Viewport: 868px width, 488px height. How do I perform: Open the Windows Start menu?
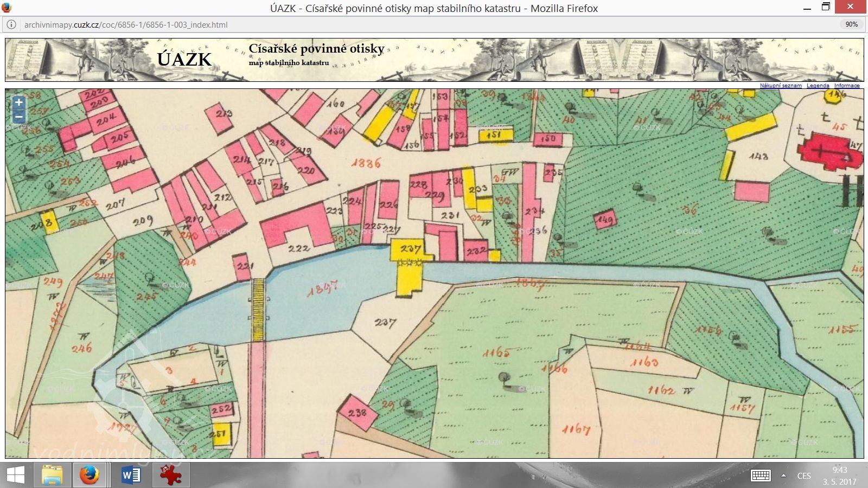tap(15, 476)
